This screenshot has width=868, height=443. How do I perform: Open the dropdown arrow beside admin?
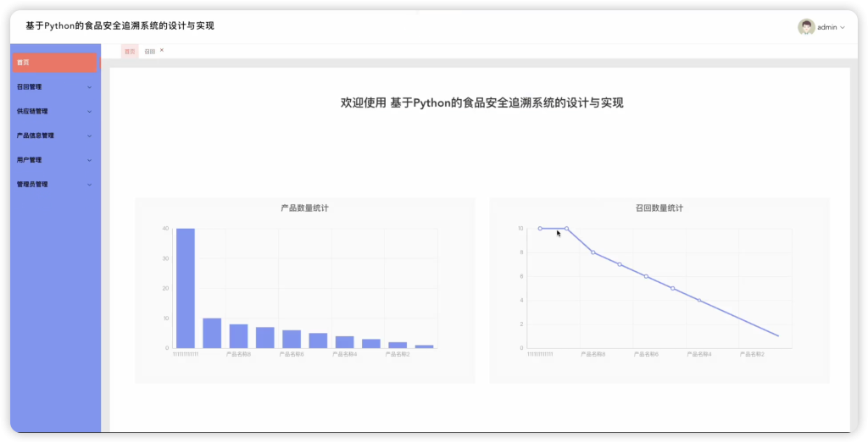point(843,27)
